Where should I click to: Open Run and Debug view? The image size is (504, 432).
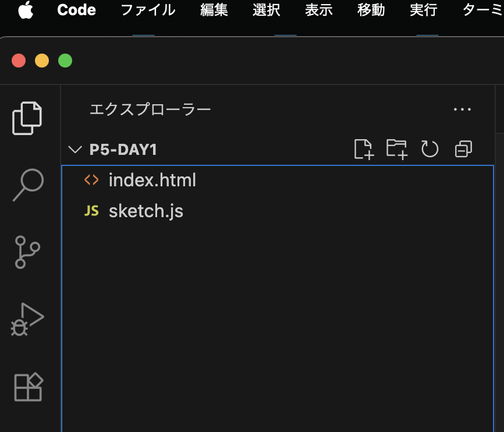(27, 319)
